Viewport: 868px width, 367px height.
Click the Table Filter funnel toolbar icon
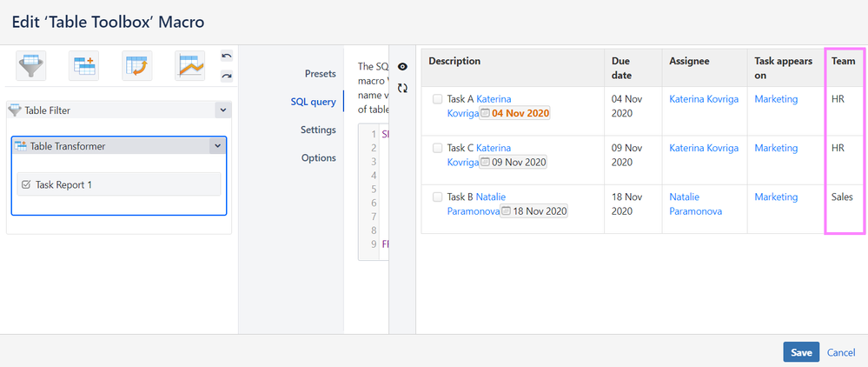click(x=31, y=65)
